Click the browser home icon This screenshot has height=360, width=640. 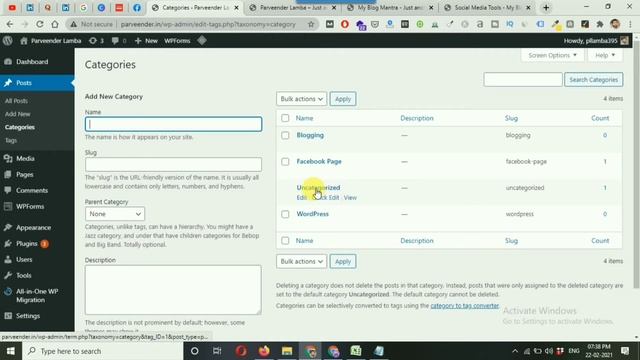[x=55, y=24]
